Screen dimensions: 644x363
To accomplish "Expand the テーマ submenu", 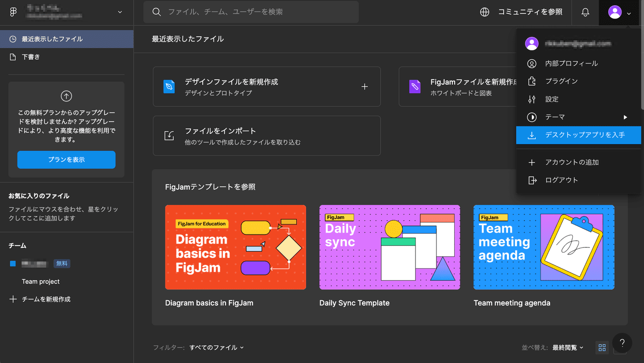I will pyautogui.click(x=625, y=117).
